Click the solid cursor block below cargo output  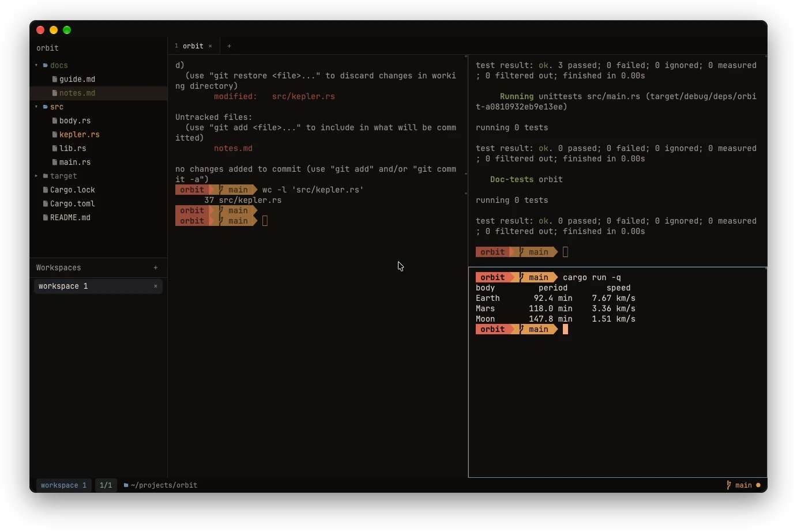[x=565, y=329]
